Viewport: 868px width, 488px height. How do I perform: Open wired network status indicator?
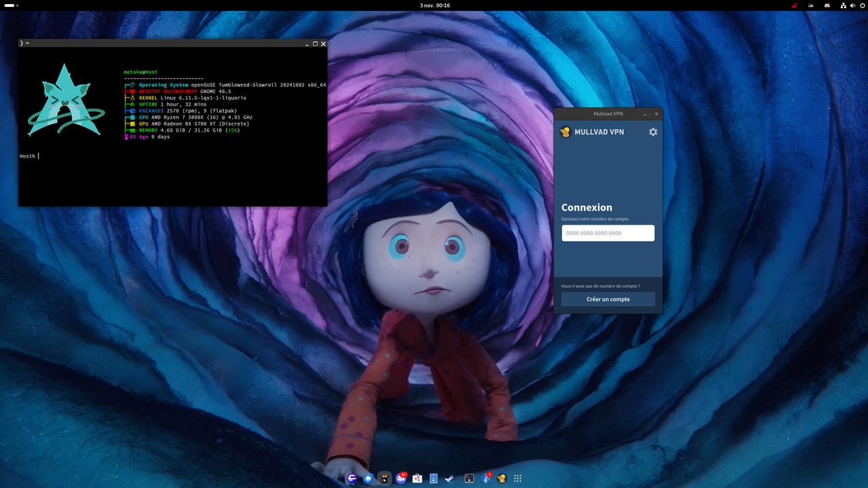[x=844, y=5]
